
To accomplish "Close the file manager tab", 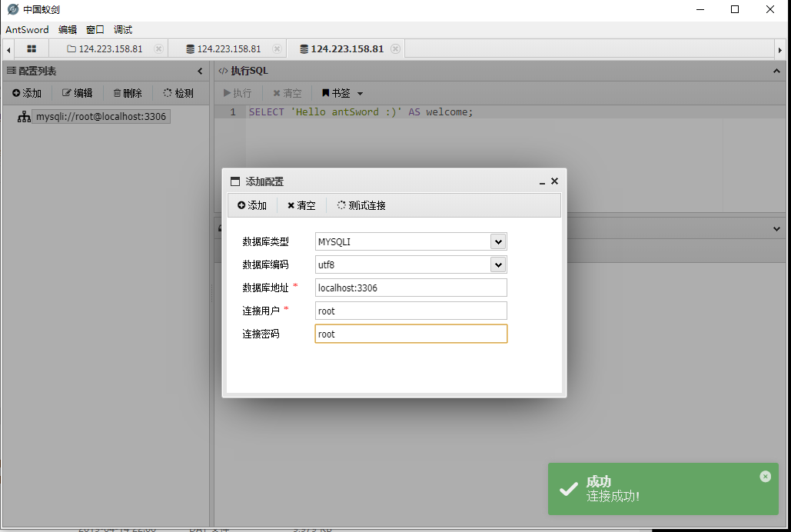I will (x=158, y=49).
